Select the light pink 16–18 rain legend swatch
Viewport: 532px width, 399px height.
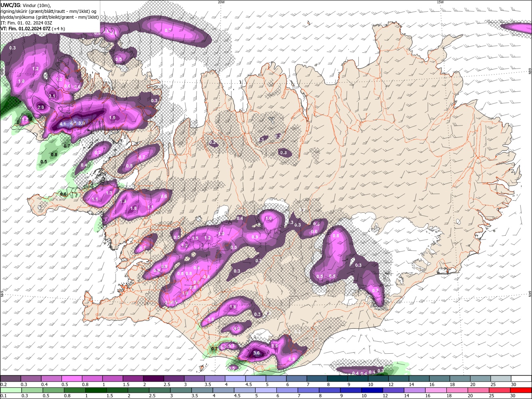point(436,390)
